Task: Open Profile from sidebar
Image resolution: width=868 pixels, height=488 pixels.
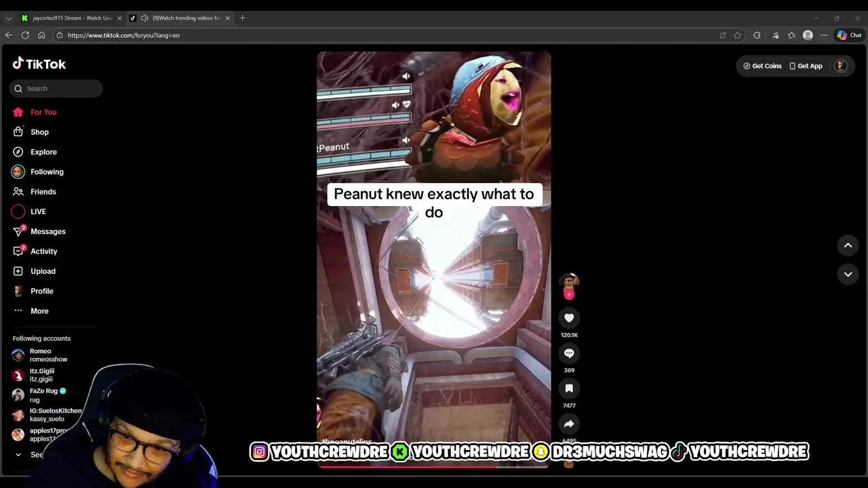Action: pos(33,291)
